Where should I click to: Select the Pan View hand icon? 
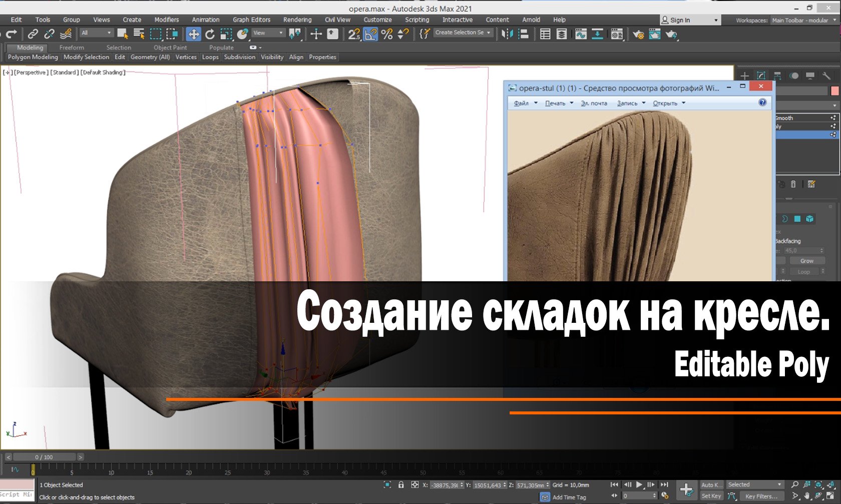coord(806,496)
